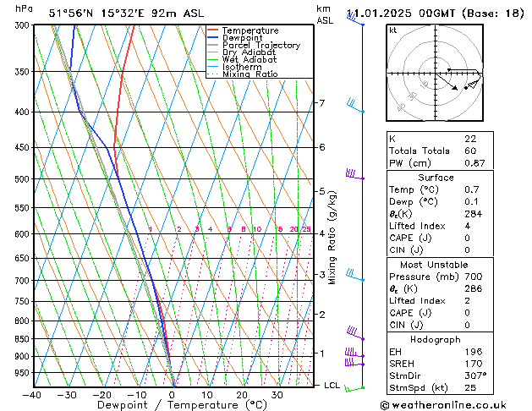Click the Most Unstable section header
The image size is (532, 411).
435,265
